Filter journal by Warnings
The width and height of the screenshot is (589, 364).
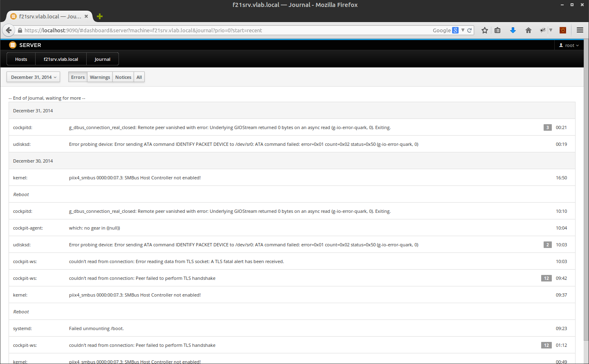[100, 77]
